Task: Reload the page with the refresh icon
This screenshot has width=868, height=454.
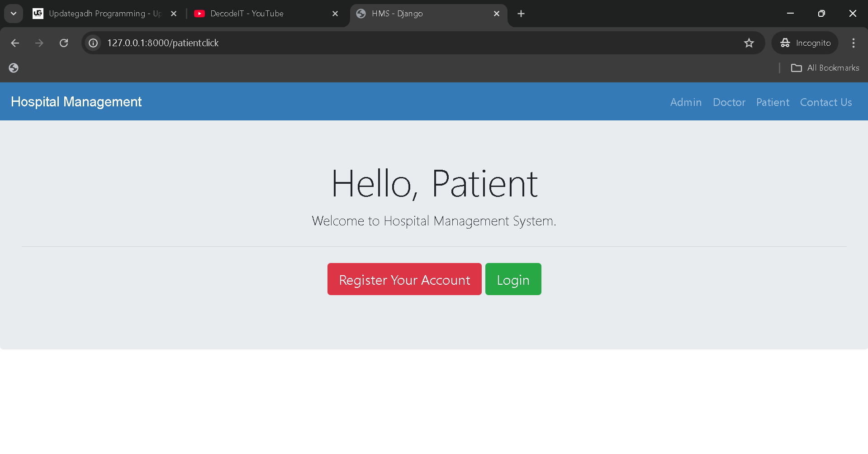Action: (64, 43)
